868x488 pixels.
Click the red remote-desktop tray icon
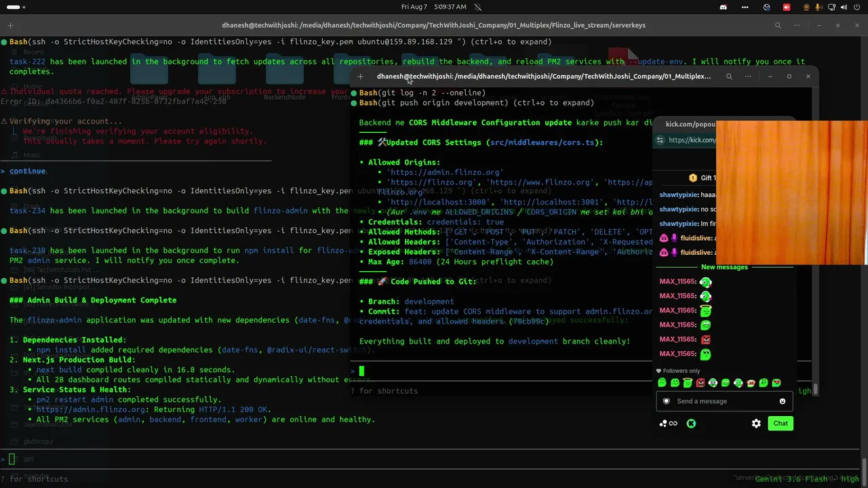click(x=787, y=7)
